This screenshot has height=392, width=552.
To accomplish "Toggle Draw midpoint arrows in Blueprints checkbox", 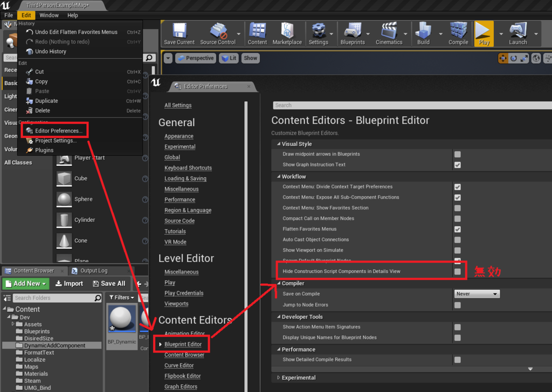I will tap(457, 154).
